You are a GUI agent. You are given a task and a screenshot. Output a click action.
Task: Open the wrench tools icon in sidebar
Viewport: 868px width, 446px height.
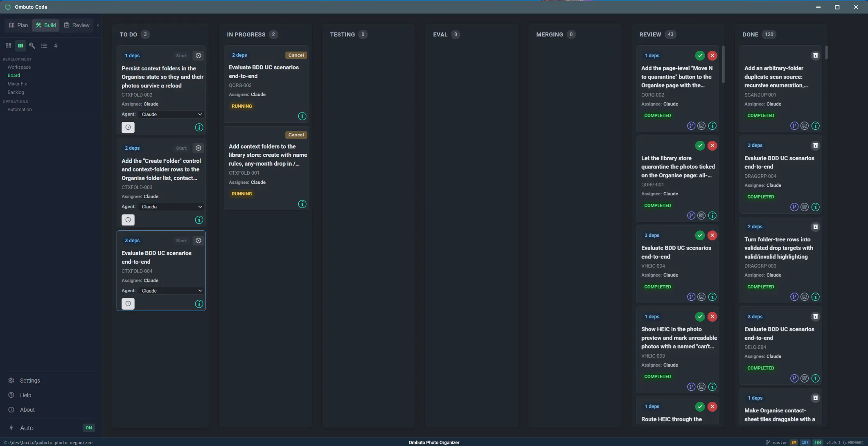[32, 46]
